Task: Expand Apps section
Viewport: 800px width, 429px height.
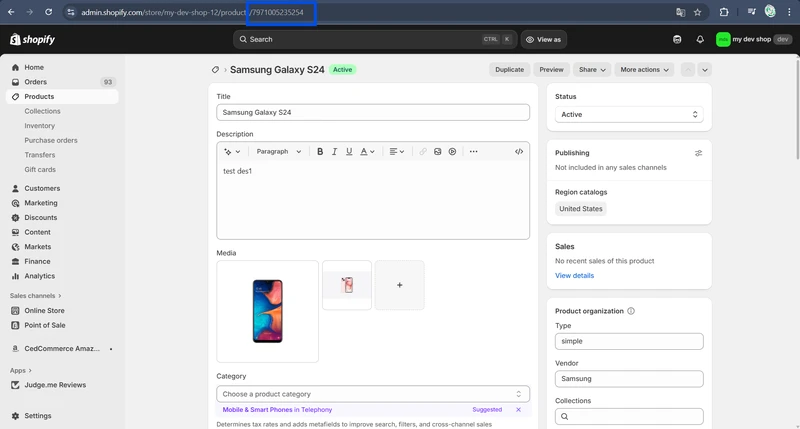Action: (20, 370)
